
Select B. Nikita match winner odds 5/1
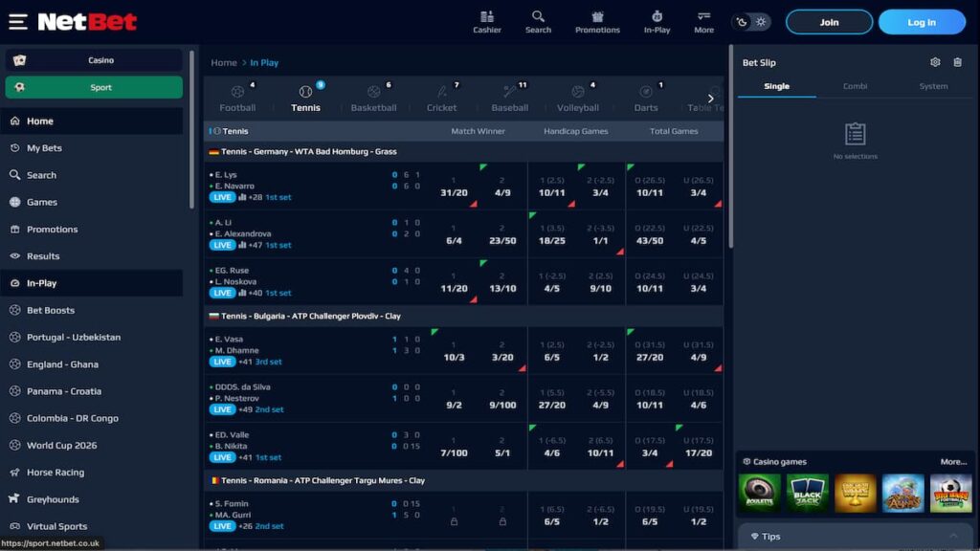click(502, 447)
